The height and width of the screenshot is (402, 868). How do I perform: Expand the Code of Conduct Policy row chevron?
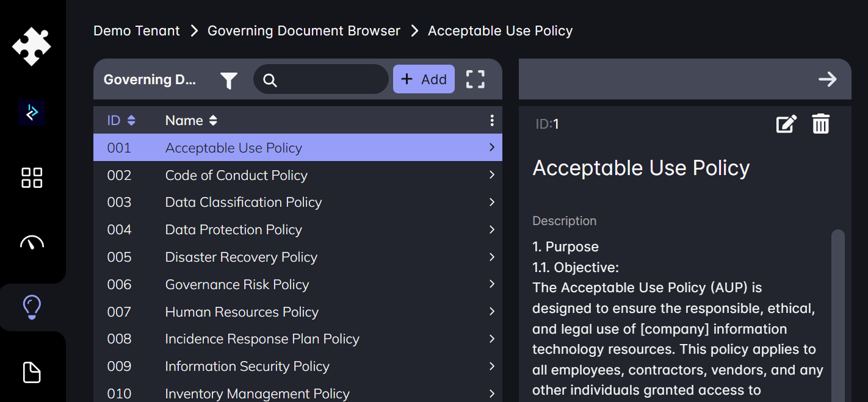tap(492, 174)
